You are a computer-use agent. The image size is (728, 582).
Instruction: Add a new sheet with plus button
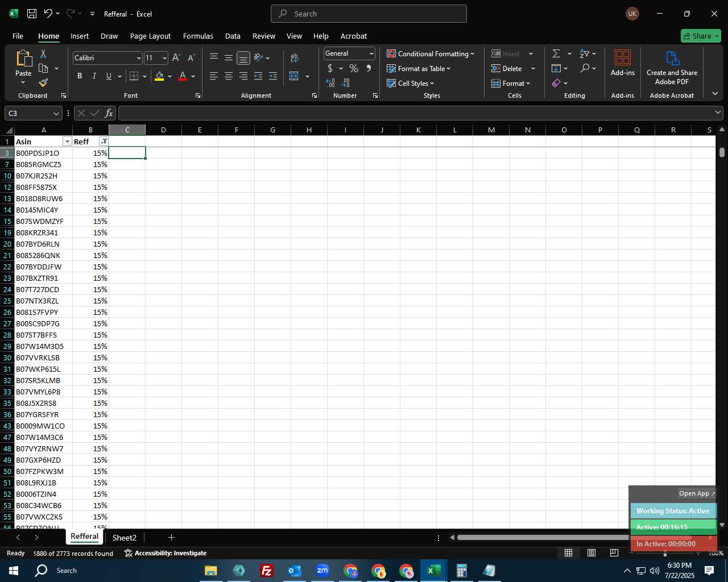[171, 537]
